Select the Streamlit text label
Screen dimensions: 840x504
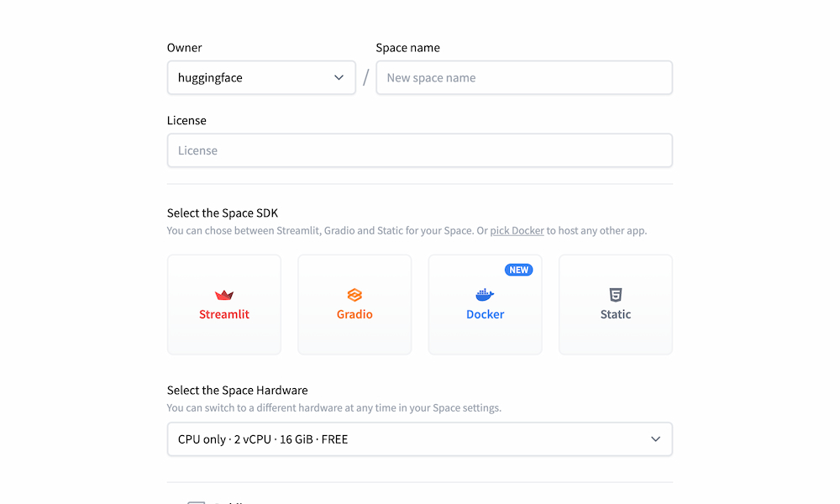(224, 314)
